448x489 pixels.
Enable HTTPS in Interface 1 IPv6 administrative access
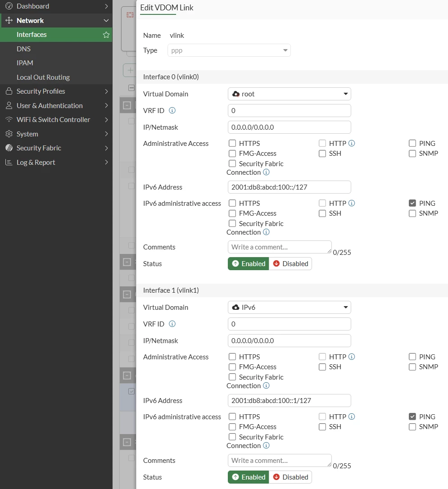tap(232, 417)
